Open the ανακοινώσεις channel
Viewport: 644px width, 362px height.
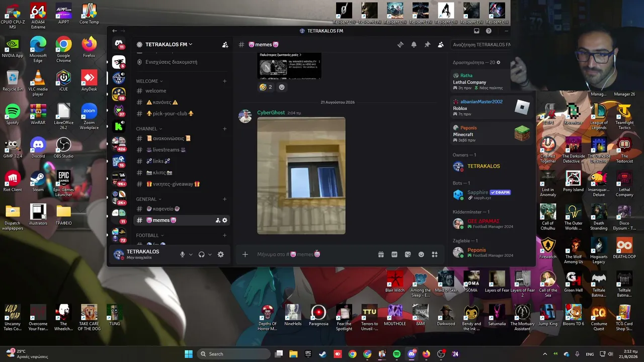[x=181, y=138]
